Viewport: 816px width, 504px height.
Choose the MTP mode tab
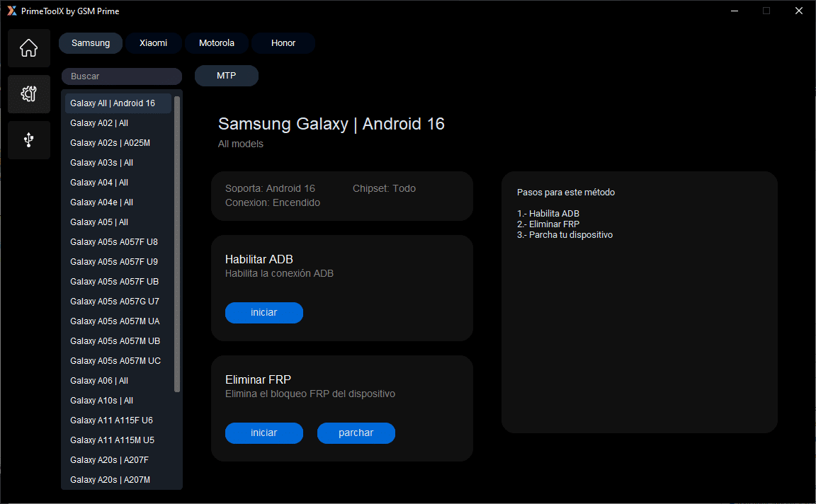(x=226, y=76)
